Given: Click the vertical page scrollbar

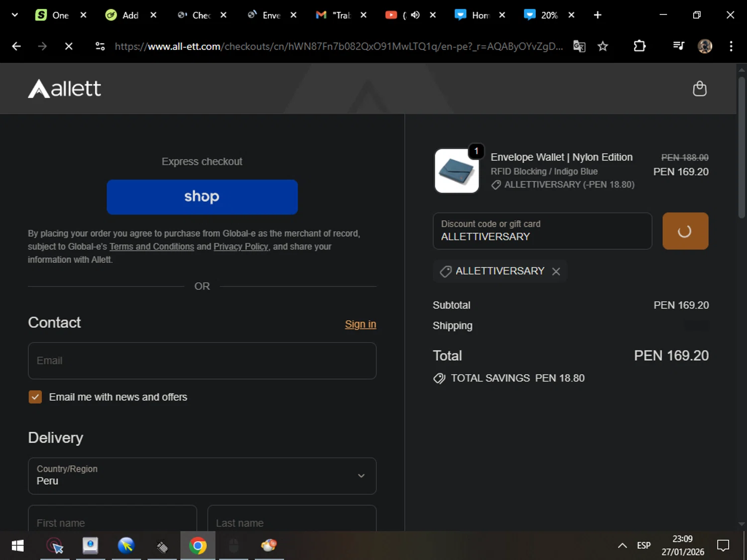Looking at the screenshot, I should 742,147.
